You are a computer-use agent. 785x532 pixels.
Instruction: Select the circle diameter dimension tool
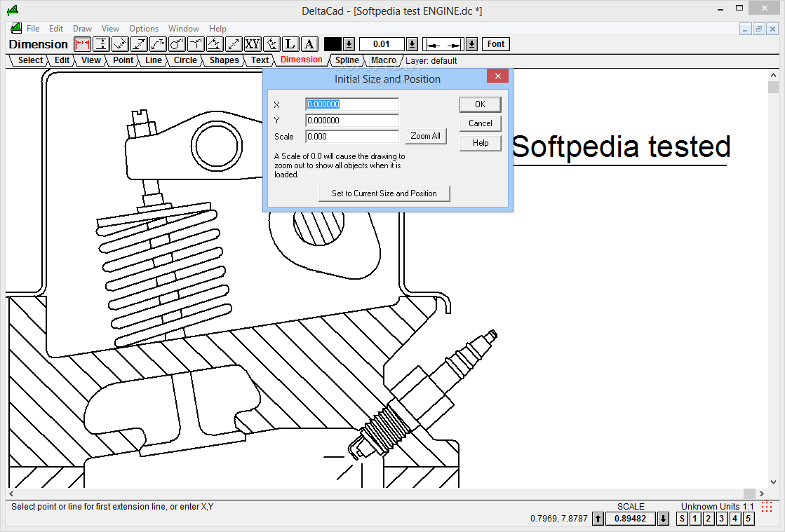click(x=177, y=44)
